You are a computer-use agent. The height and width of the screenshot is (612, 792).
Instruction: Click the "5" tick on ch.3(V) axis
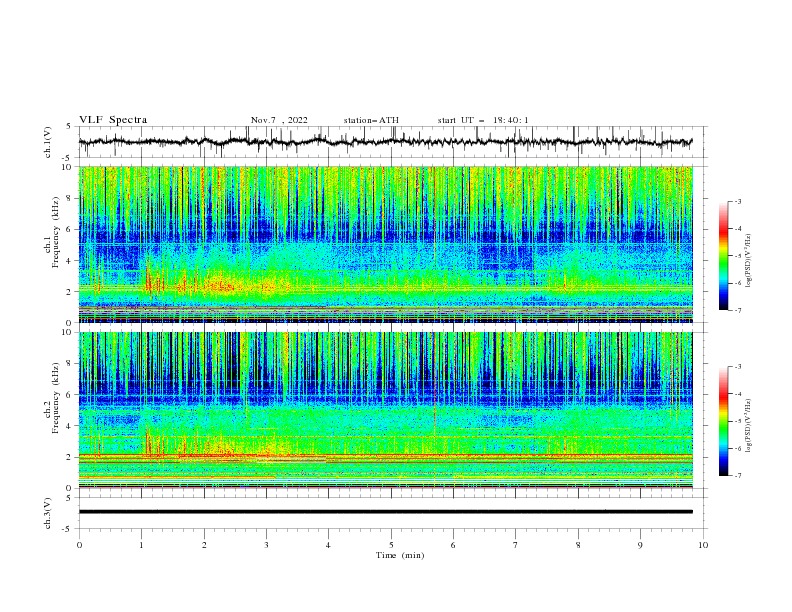[x=70, y=498]
